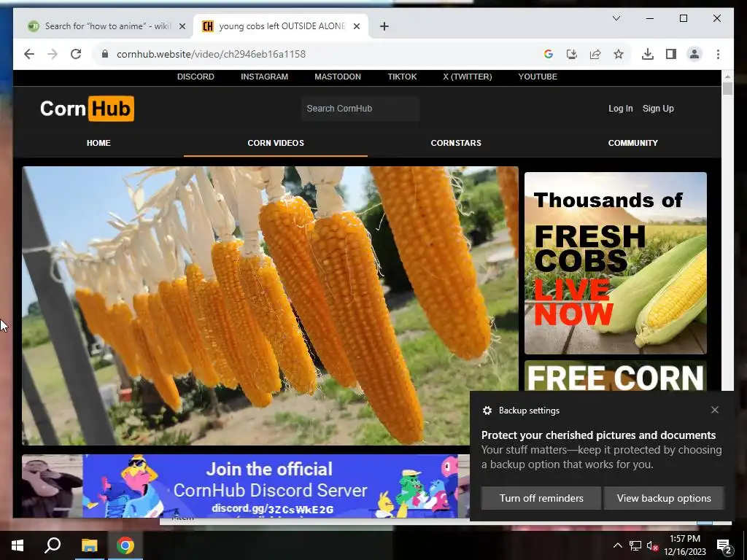Open the YOUTUBE link

pos(538,77)
